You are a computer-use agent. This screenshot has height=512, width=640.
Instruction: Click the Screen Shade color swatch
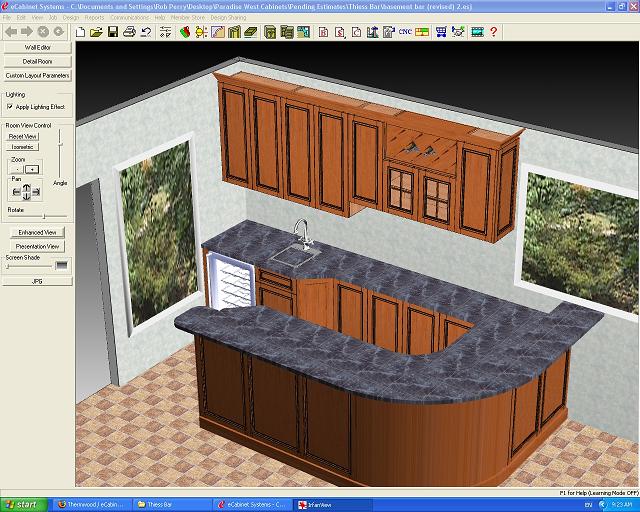61,265
